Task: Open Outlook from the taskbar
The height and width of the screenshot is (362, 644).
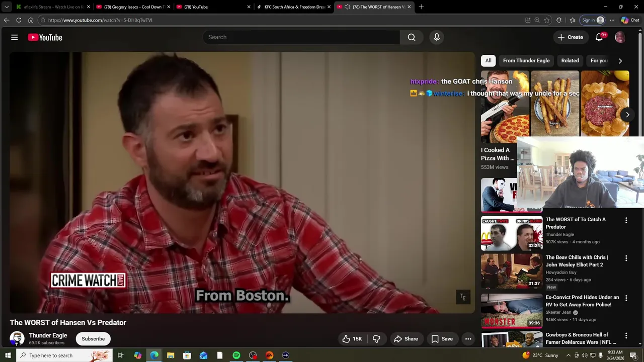Action: click(203, 355)
